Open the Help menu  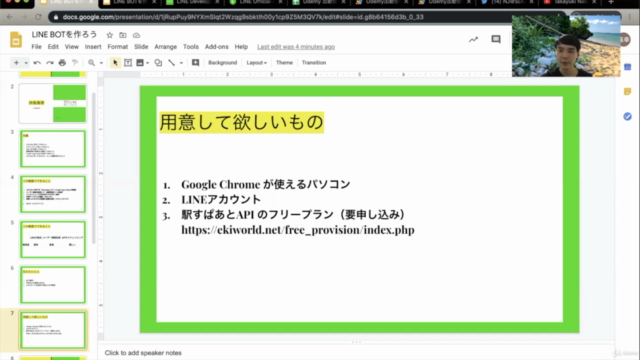point(241,47)
